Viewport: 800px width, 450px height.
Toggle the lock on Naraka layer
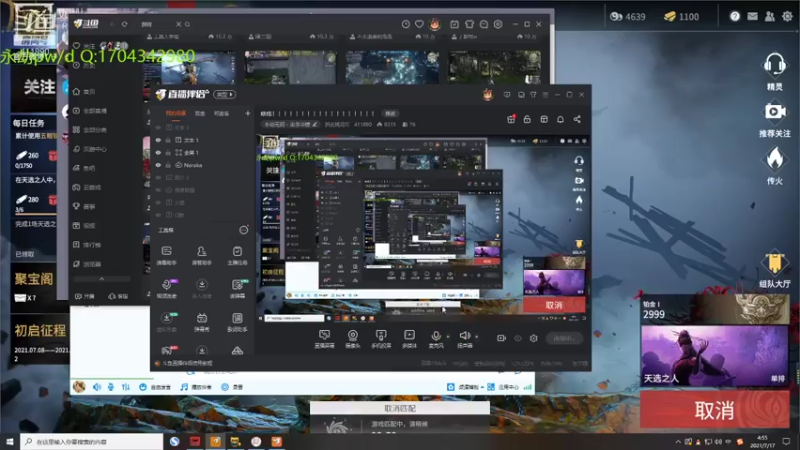[168, 165]
